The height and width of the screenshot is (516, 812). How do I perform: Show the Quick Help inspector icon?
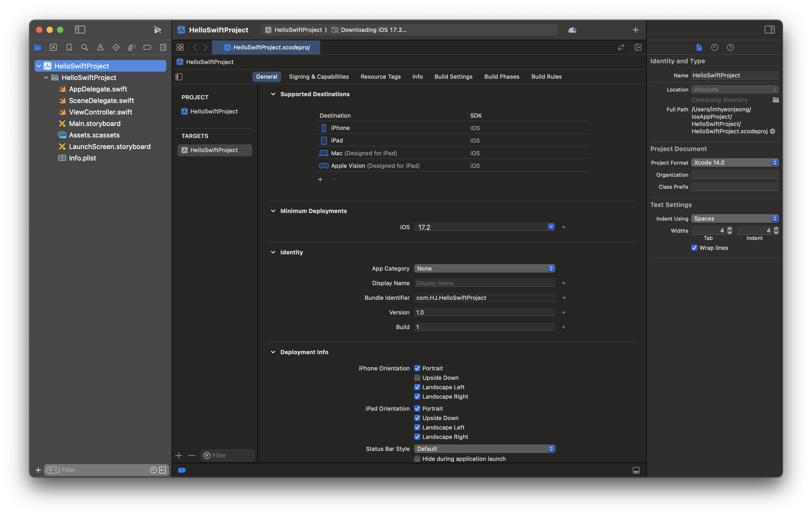pos(730,48)
